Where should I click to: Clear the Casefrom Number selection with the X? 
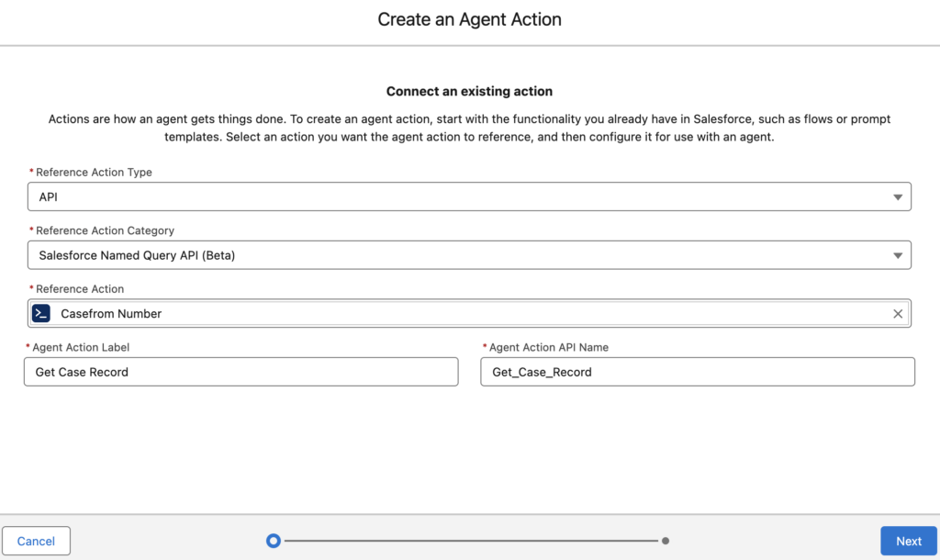pyautogui.click(x=898, y=312)
